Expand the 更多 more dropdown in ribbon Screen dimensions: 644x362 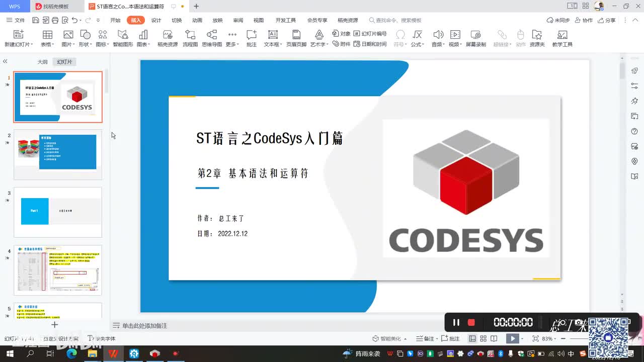[232, 38]
